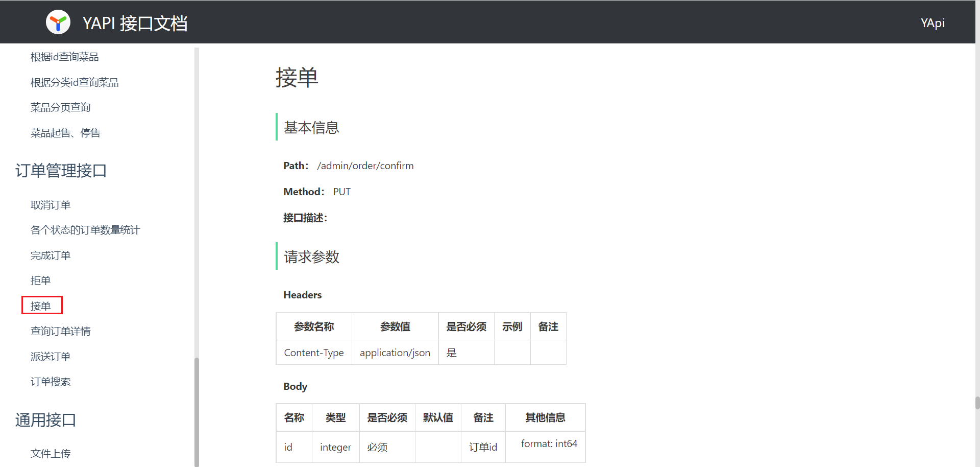The image size is (980, 467).
Task: Go to 菜品分页查询 interface
Action: [x=60, y=107]
